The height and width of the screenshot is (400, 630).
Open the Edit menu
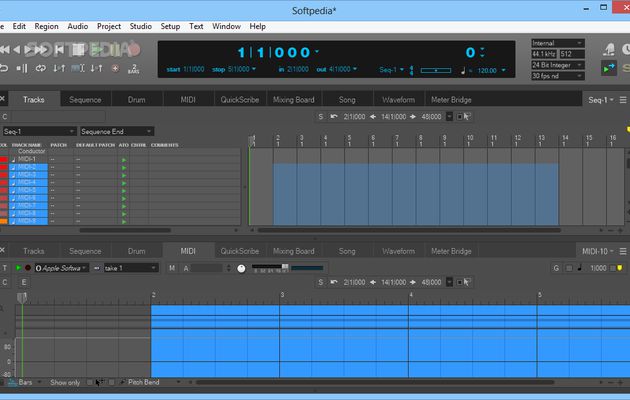click(19, 27)
